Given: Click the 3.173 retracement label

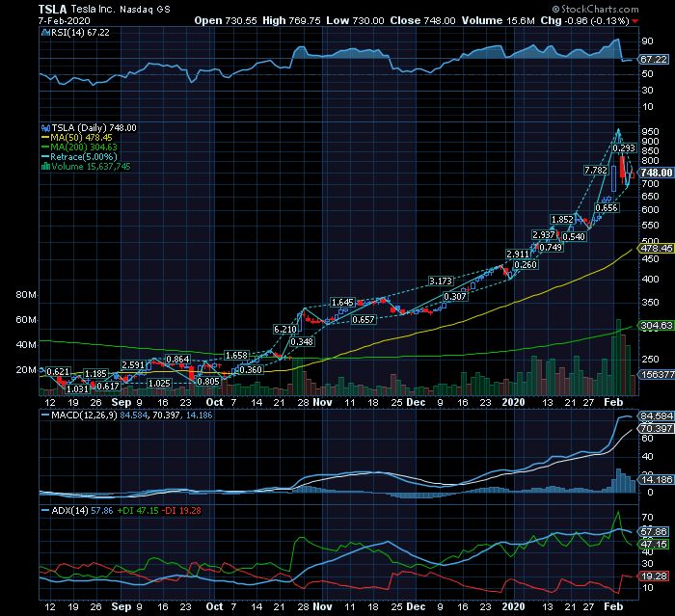Looking at the screenshot, I should pyautogui.click(x=441, y=281).
